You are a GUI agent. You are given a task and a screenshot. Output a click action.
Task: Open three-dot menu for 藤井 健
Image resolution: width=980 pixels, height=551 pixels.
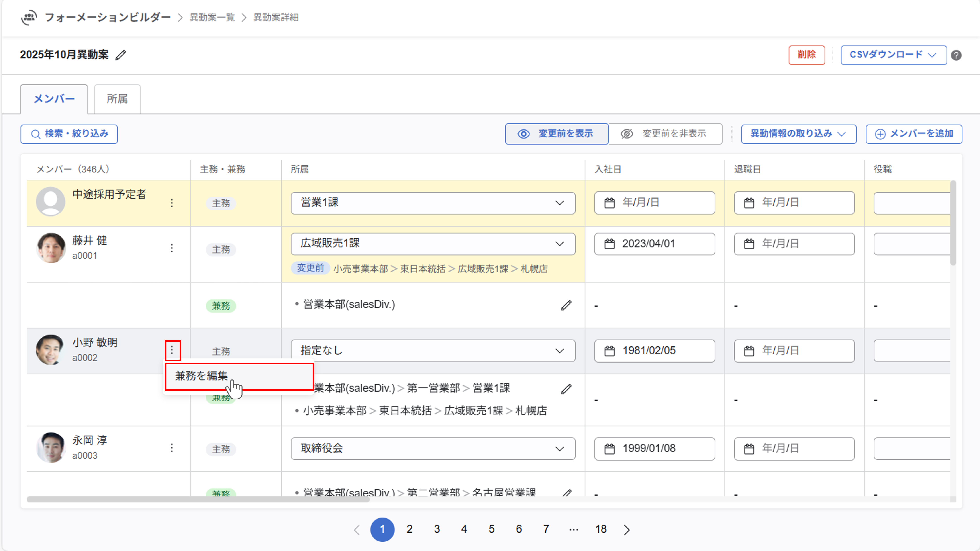(x=172, y=248)
